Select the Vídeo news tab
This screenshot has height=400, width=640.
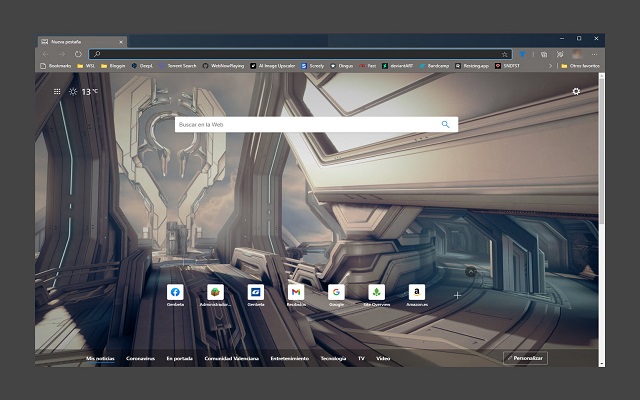pos(383,358)
